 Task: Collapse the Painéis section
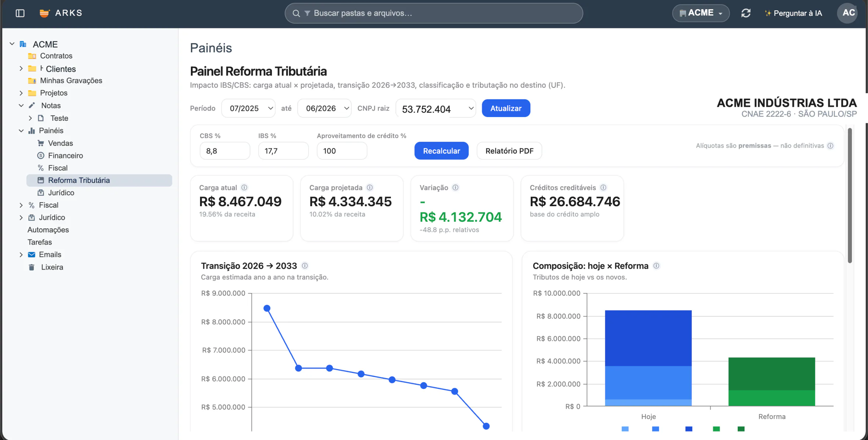point(21,131)
